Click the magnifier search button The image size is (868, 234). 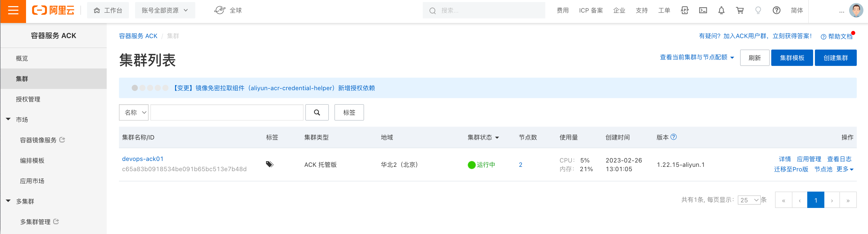point(317,113)
